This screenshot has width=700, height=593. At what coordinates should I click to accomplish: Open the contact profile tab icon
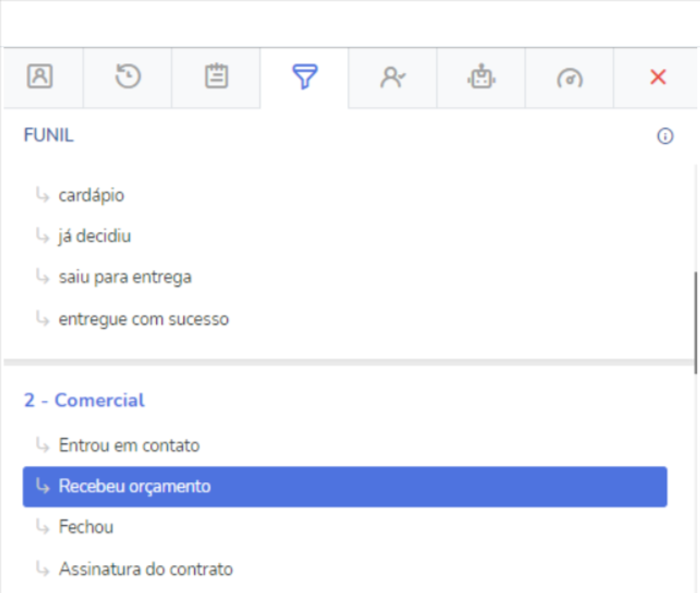click(40, 76)
